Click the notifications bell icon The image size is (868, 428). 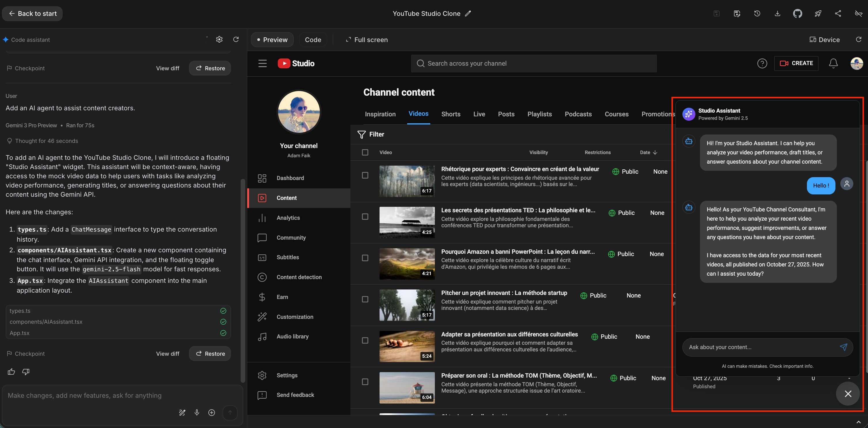pos(833,63)
